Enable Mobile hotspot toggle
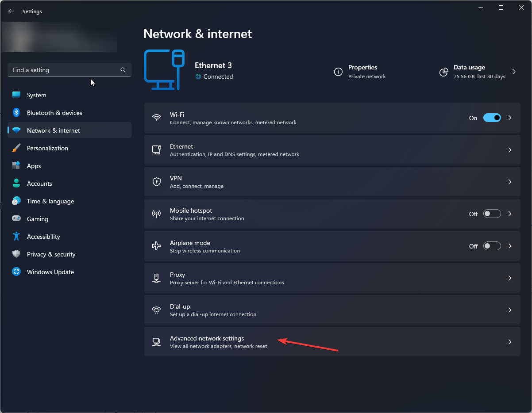This screenshot has height=413, width=532. tap(492, 214)
